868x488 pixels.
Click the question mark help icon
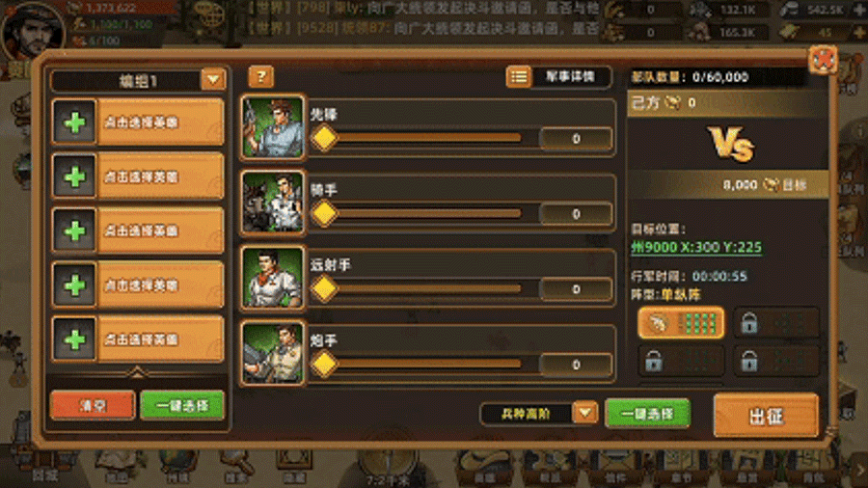click(260, 77)
